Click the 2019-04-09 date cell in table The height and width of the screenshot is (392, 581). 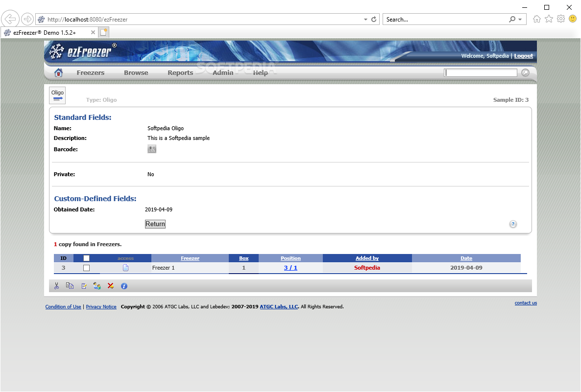466,268
